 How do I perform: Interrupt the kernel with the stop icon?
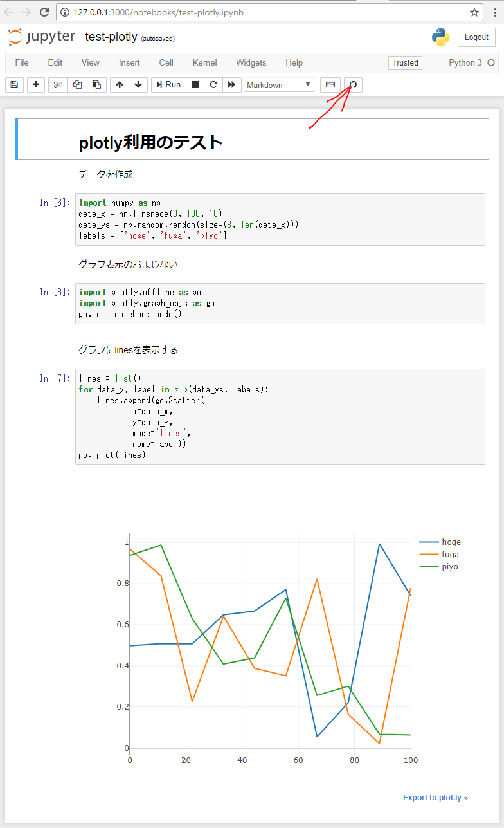point(195,84)
